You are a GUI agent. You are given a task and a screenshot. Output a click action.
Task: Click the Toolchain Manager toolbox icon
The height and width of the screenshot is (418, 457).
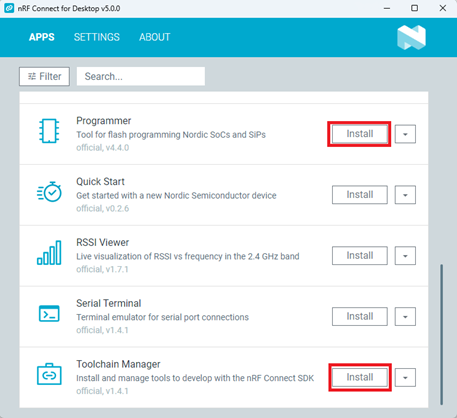coord(49,374)
